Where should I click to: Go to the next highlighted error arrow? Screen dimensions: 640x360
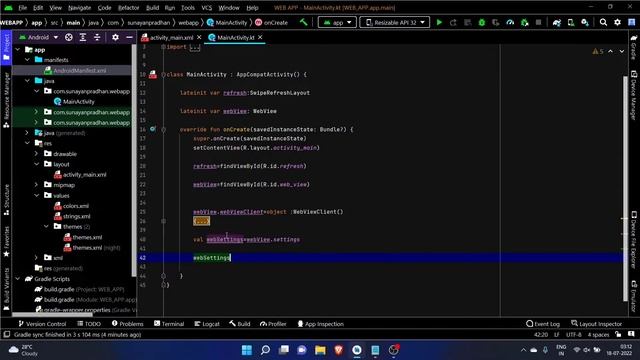[x=622, y=51]
